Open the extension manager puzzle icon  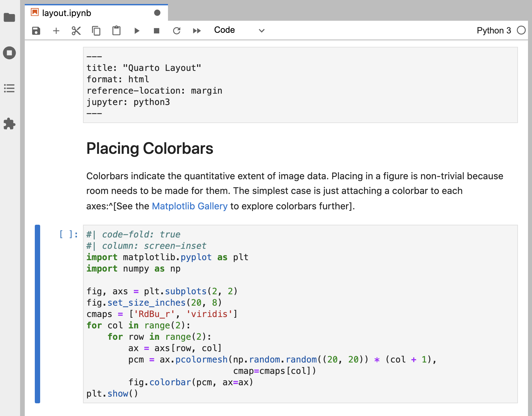tap(9, 124)
